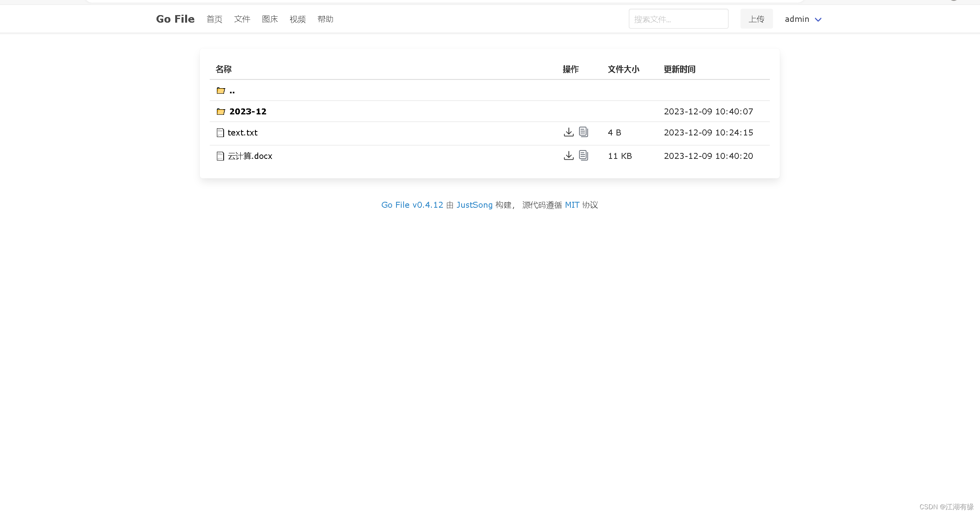Focus the 搜索文件 search field
This screenshot has height=514, width=980.
pos(678,19)
